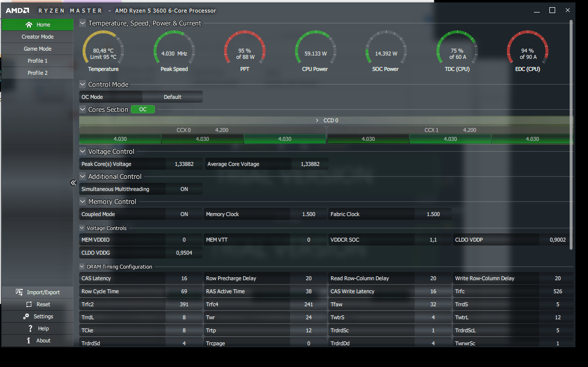
Task: Click the Average Core Voltage value
Action: point(310,164)
